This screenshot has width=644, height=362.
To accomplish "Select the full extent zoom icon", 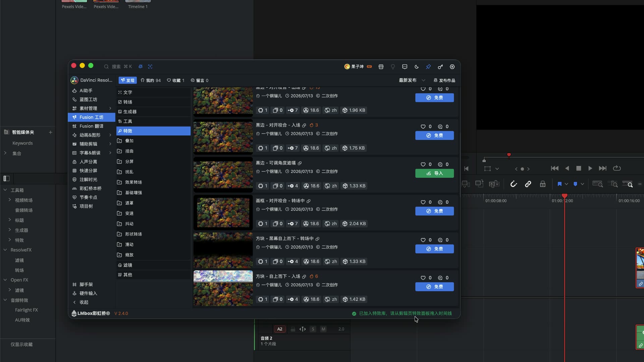I will tap(598, 184).
